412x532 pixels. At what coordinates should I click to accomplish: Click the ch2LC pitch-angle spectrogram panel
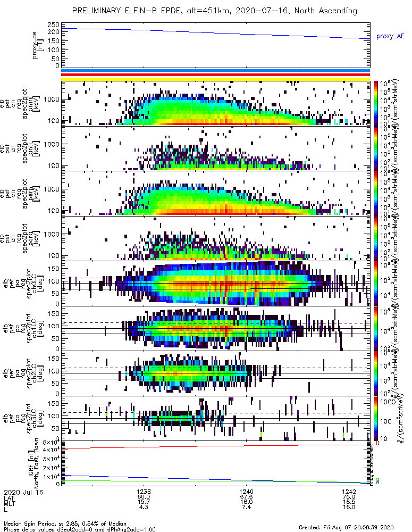[x=215, y=373]
